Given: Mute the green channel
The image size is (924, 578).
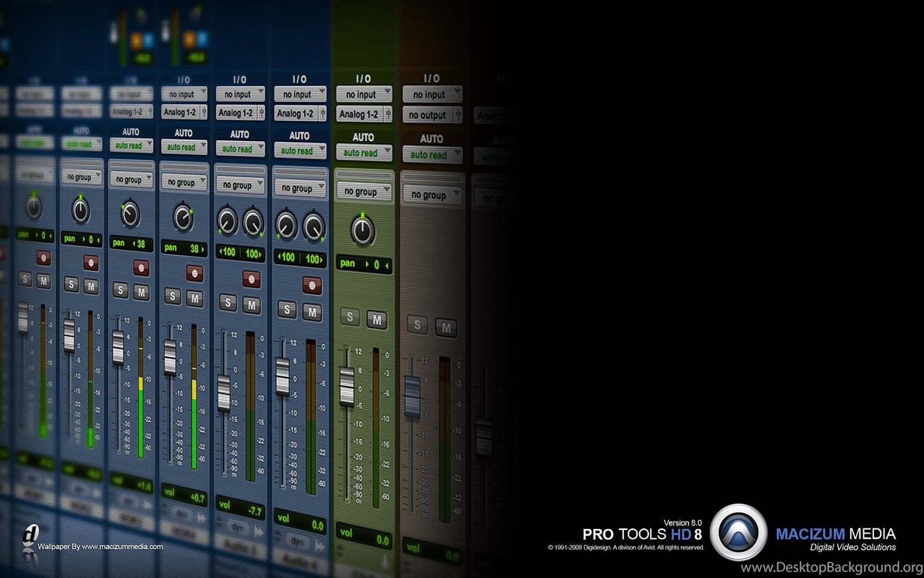Looking at the screenshot, I should 377,320.
